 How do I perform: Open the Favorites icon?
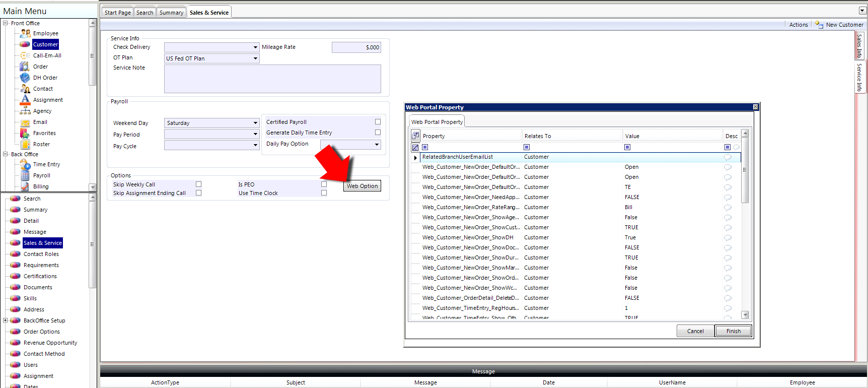pos(25,133)
